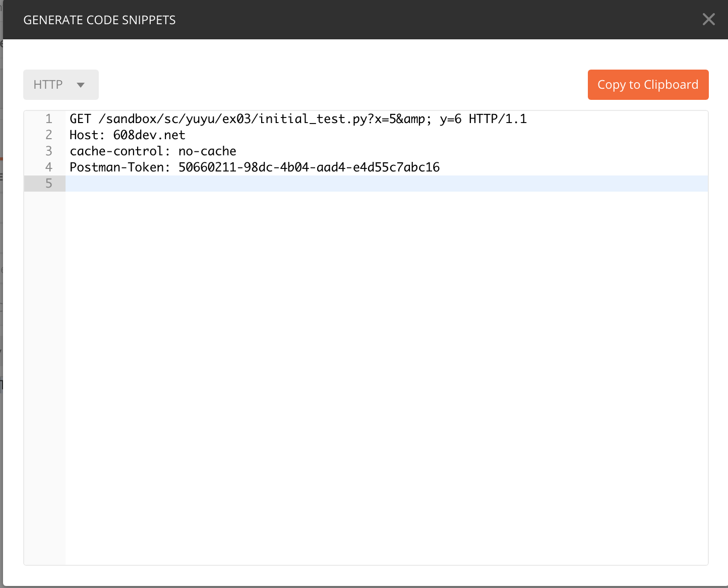Place cursor on the no-cache value
Viewport: 728px width, 588px height.
(207, 151)
